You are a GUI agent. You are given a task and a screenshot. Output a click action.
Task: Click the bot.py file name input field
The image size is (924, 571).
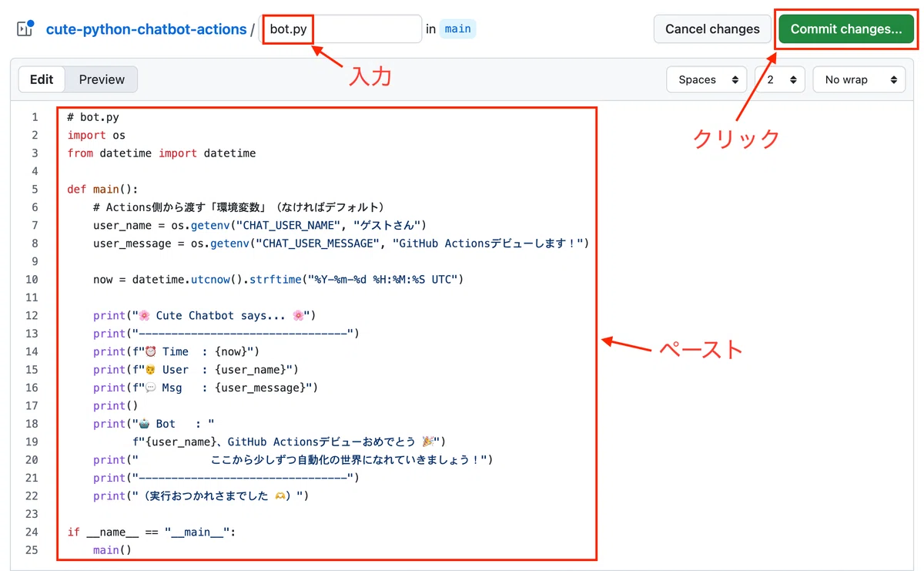coord(342,29)
